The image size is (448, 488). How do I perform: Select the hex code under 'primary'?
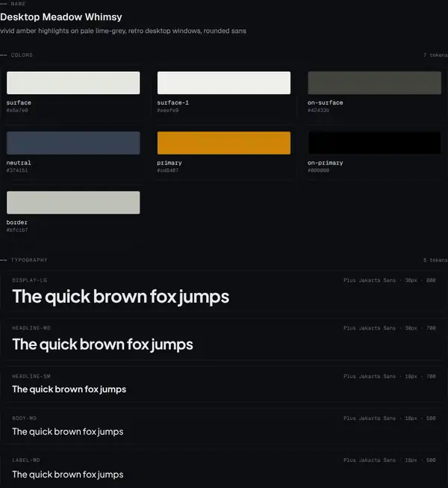click(x=168, y=170)
